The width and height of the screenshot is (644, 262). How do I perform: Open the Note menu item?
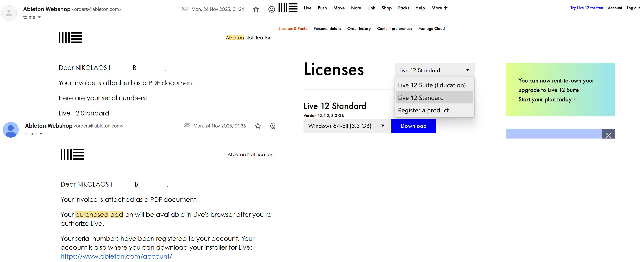click(x=356, y=8)
